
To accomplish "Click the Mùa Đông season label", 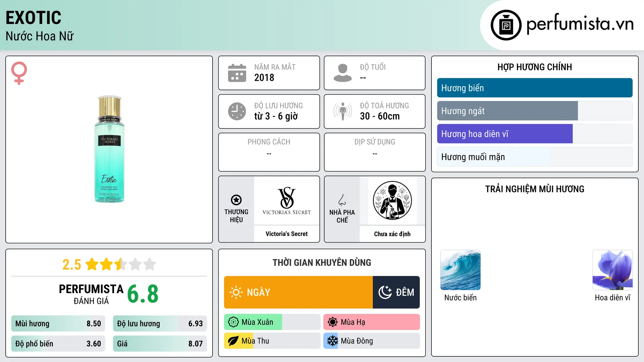I will pos(357,341).
